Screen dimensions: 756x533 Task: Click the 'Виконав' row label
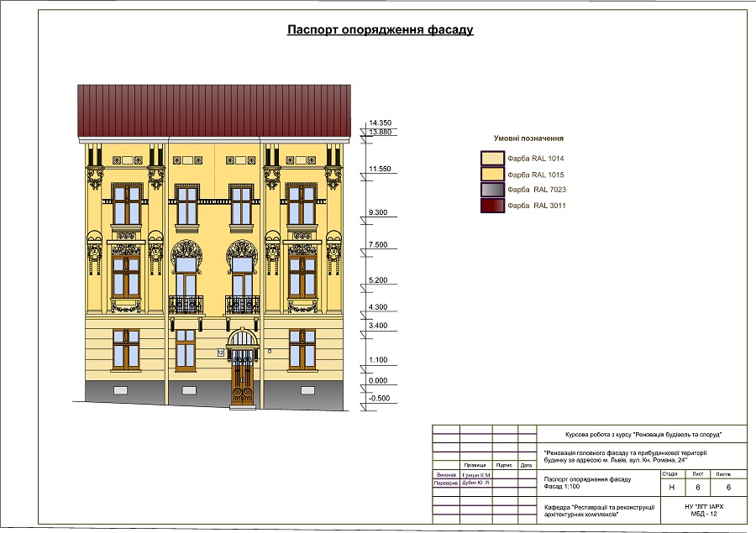[x=446, y=475]
